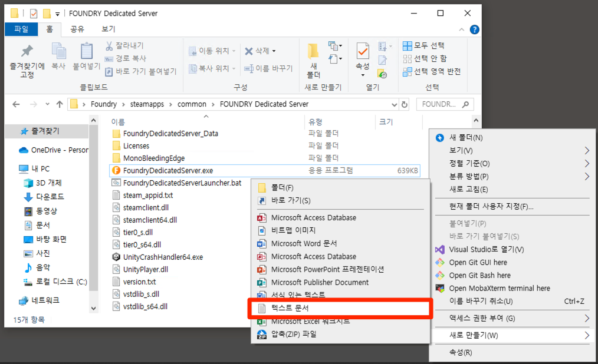Viewport: 598px width, 364px height.
Task: Click the FOUNDR... search box
Action: pos(445,104)
